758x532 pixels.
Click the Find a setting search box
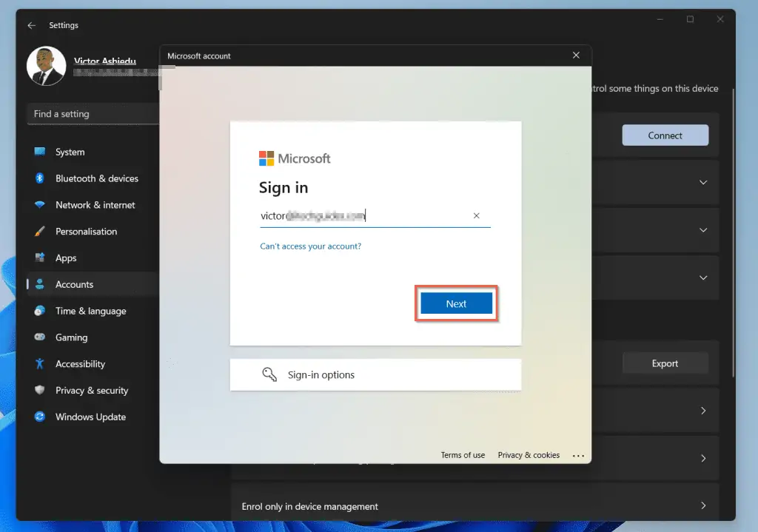pyautogui.click(x=93, y=114)
